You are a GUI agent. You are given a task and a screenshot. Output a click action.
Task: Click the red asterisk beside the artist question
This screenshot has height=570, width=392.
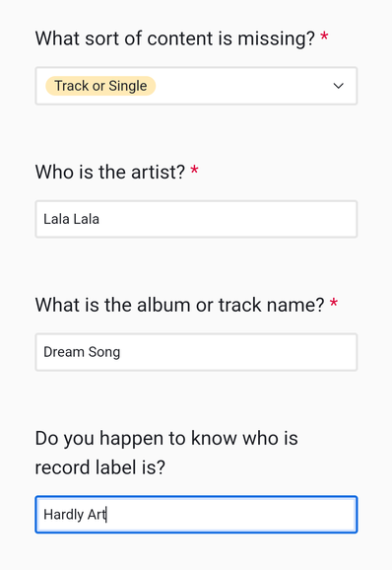click(195, 170)
